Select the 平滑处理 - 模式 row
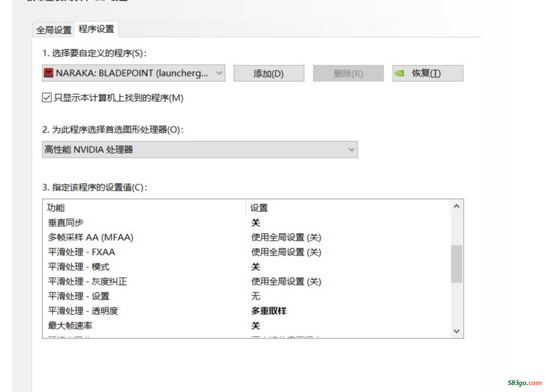This screenshot has height=392, width=545. [246, 267]
